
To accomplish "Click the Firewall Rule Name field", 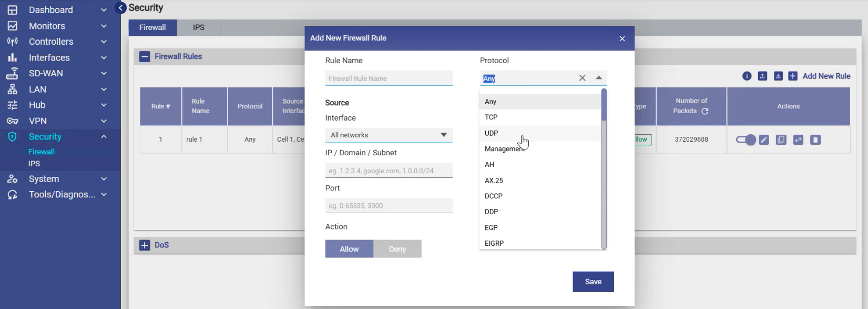I will [x=389, y=78].
